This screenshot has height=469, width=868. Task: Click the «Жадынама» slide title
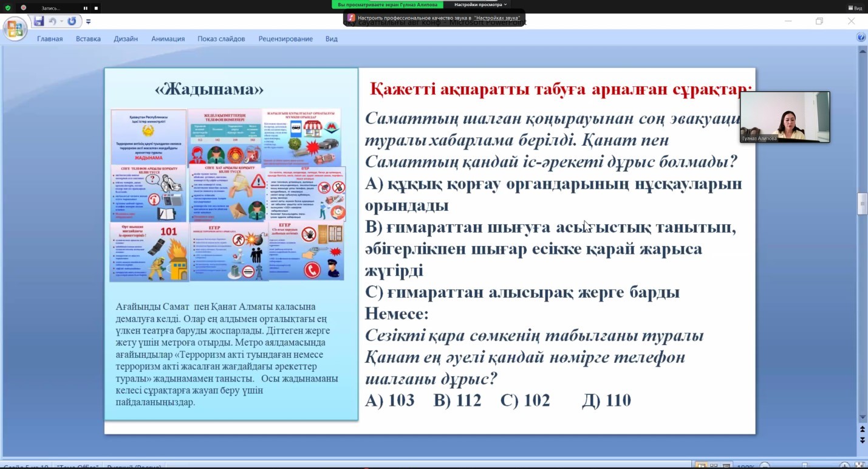point(210,89)
